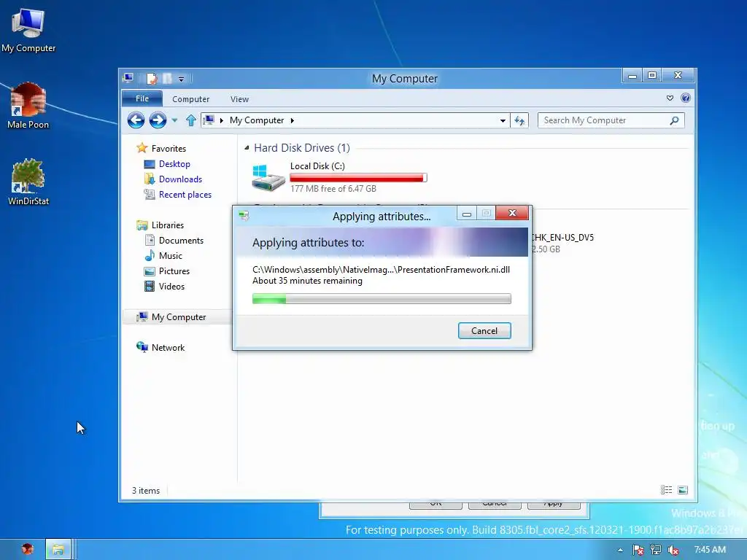
Task: Click the address bar computer icon
Action: tap(209, 120)
